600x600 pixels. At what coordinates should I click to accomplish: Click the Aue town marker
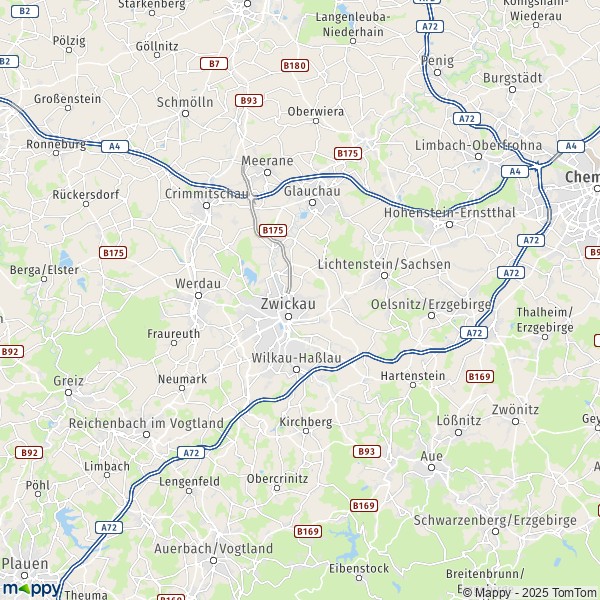pos(432,467)
